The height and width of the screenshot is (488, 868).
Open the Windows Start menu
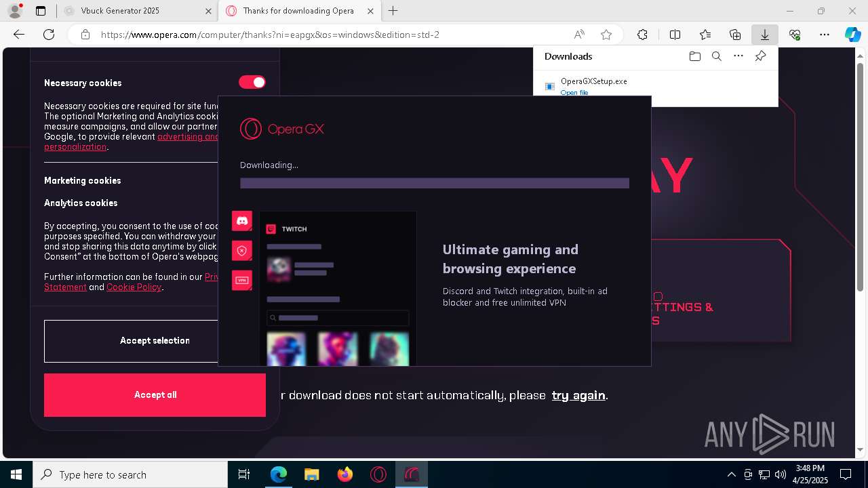point(16,474)
